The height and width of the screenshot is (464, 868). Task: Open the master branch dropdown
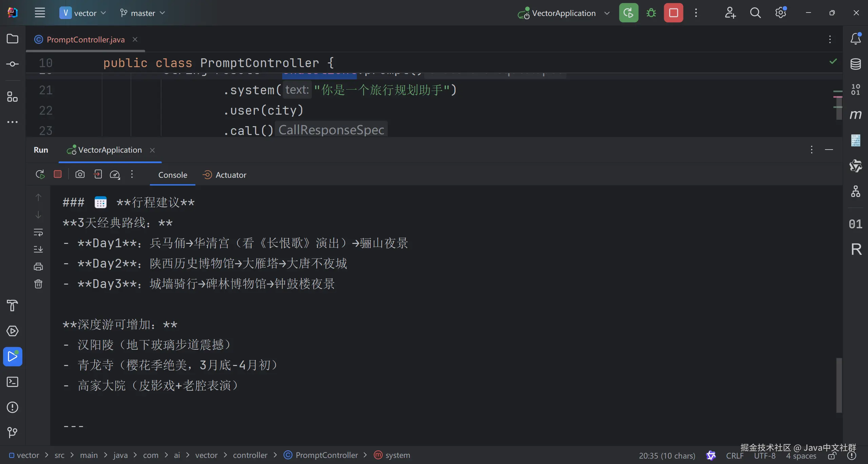tap(142, 13)
